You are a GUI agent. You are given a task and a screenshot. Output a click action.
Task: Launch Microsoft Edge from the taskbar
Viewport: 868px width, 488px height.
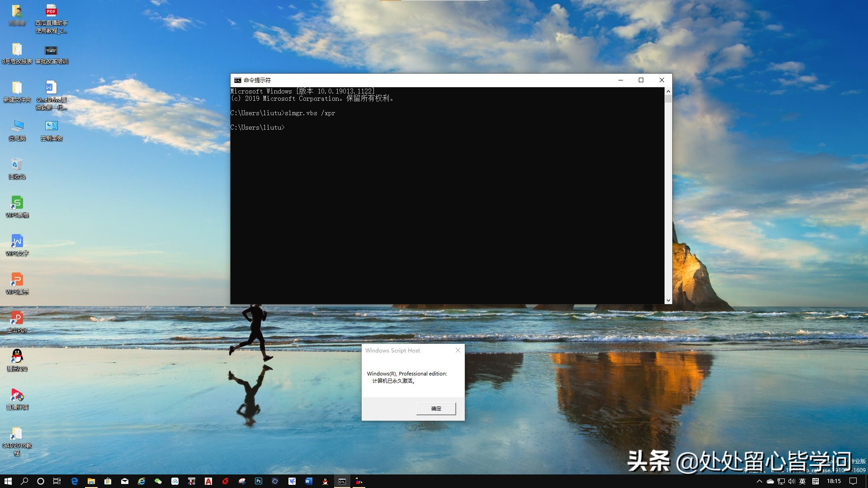pos(74,481)
